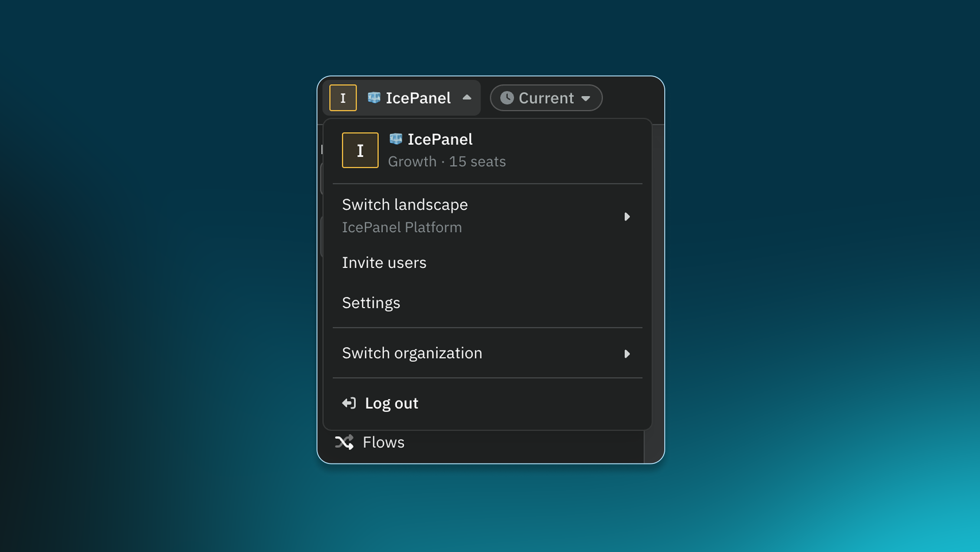Click the right-pointing arrow beside Switch landscape
Viewport: 980px width, 552px height.
[627, 216]
